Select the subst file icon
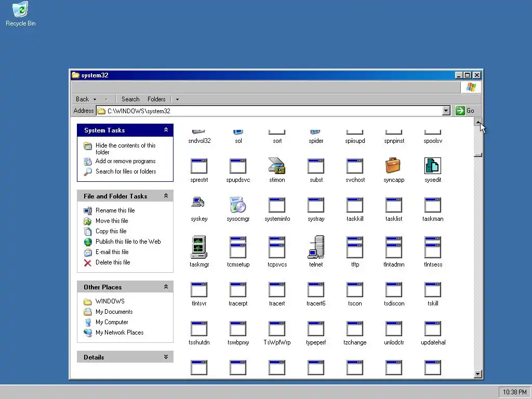Screen dimensions: 532x399 point(316,166)
